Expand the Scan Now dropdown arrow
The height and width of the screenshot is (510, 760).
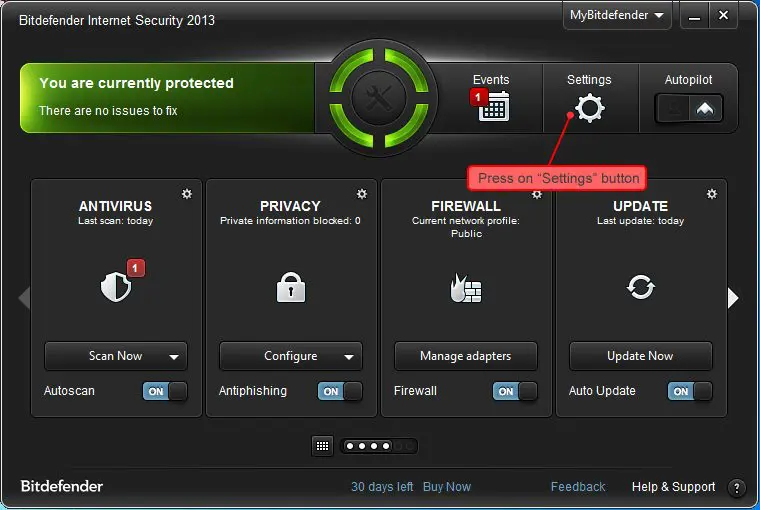(x=174, y=357)
